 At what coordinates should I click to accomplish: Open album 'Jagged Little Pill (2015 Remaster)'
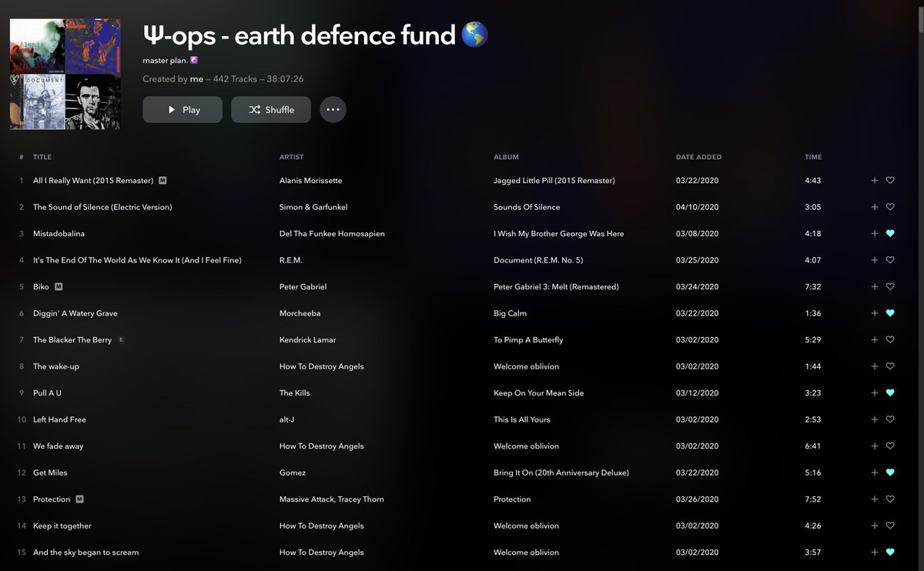[x=554, y=181]
